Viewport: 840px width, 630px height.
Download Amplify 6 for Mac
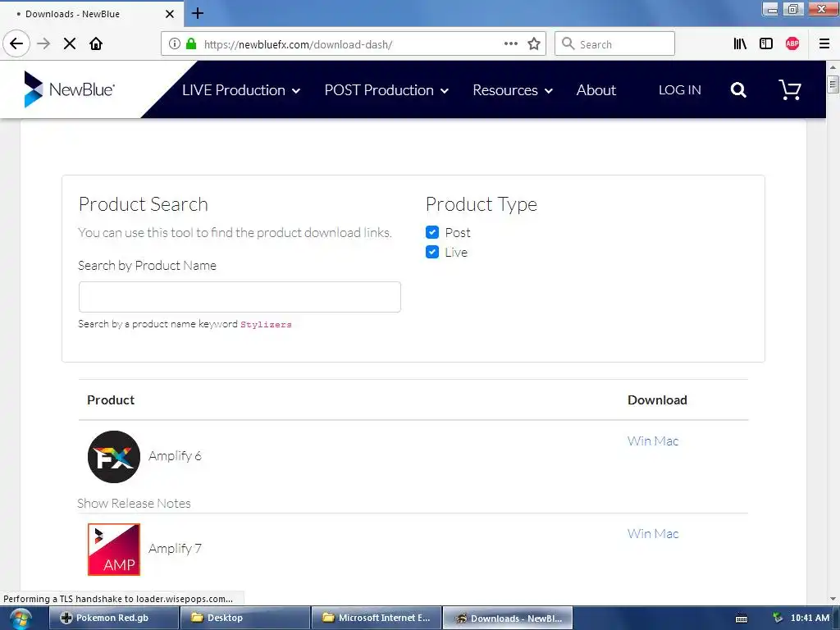[666, 441]
